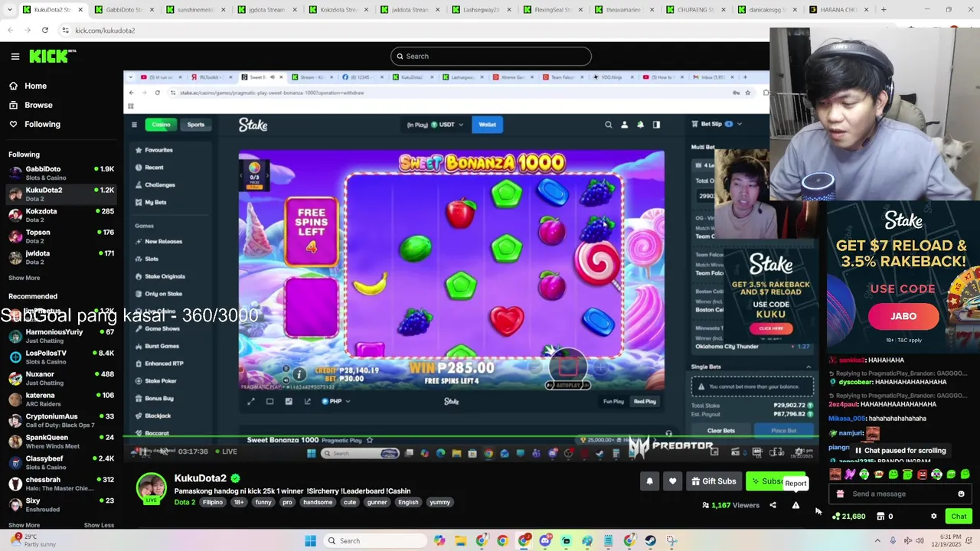This screenshot has height=551, width=980.
Task: Open Stake Originals games list
Action: pos(159,276)
